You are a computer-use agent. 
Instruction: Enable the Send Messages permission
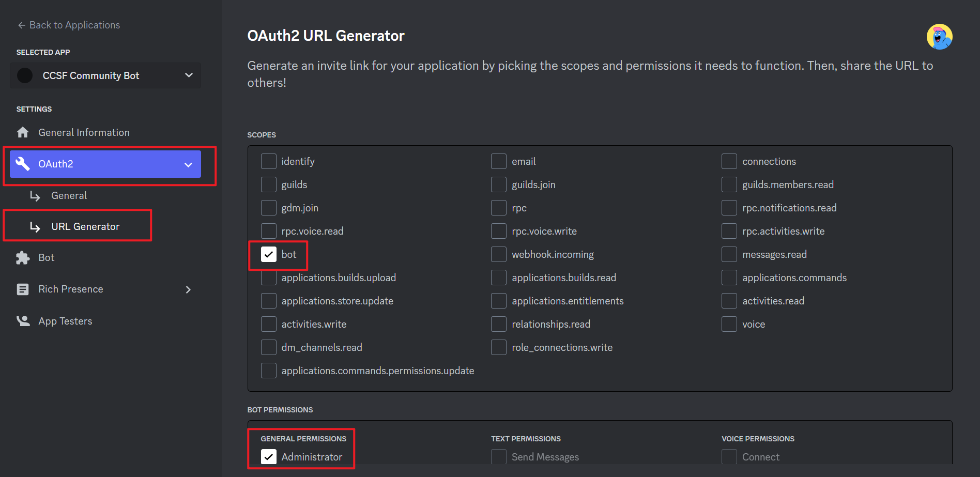coord(499,457)
